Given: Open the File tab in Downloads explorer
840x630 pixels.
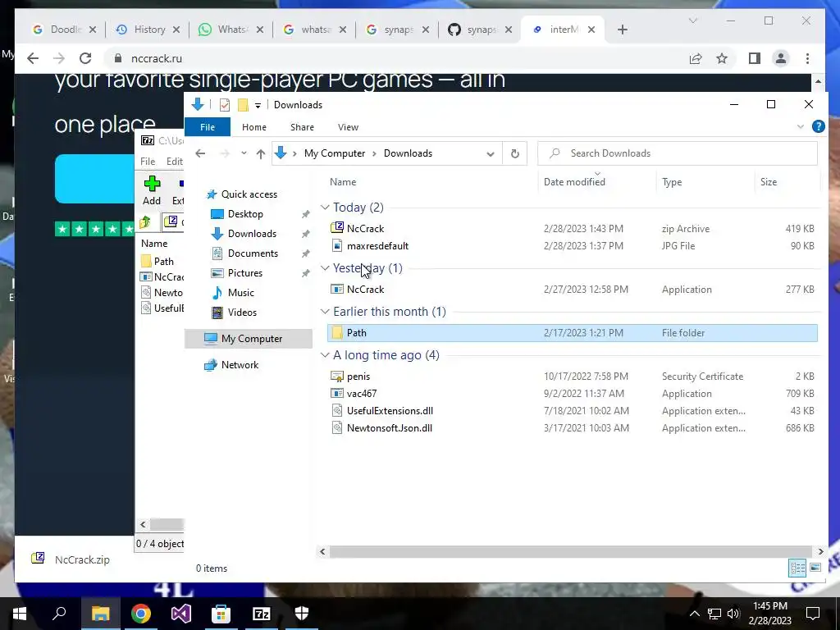Looking at the screenshot, I should [x=208, y=127].
